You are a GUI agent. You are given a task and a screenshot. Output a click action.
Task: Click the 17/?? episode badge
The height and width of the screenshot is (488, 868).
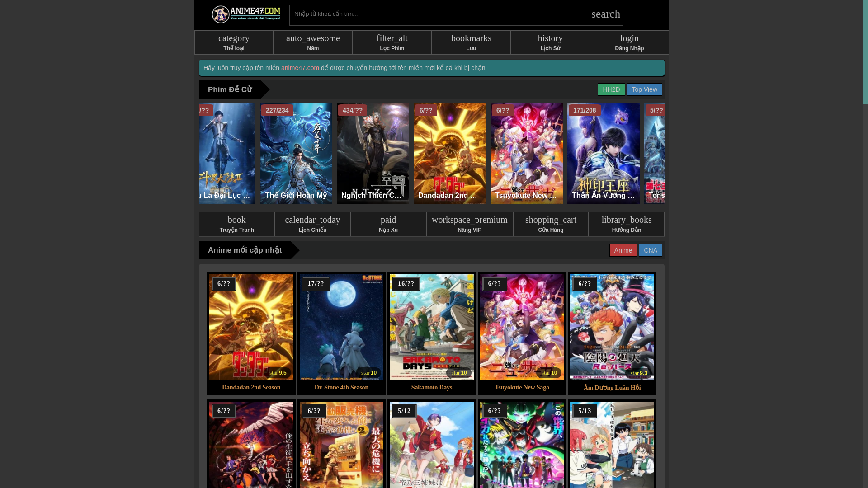316,284
